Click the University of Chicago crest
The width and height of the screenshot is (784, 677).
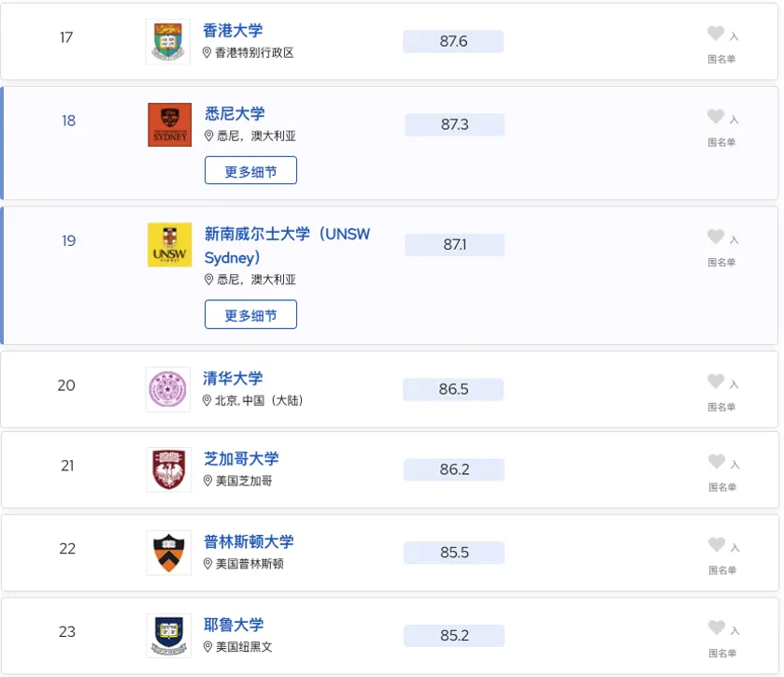point(169,469)
